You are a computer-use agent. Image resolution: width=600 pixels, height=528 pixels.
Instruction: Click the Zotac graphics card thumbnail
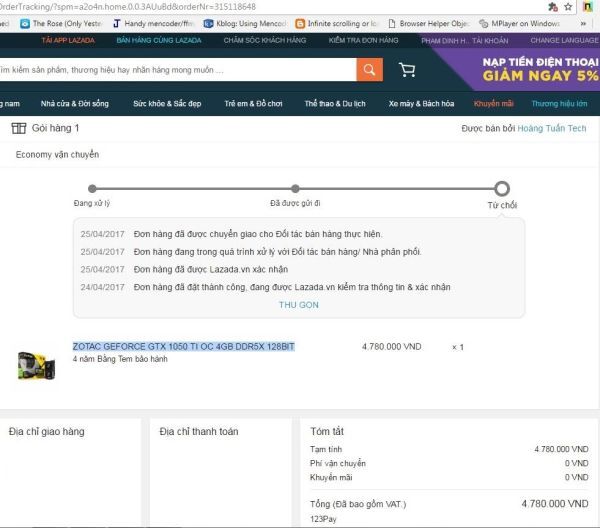[x=36, y=366]
